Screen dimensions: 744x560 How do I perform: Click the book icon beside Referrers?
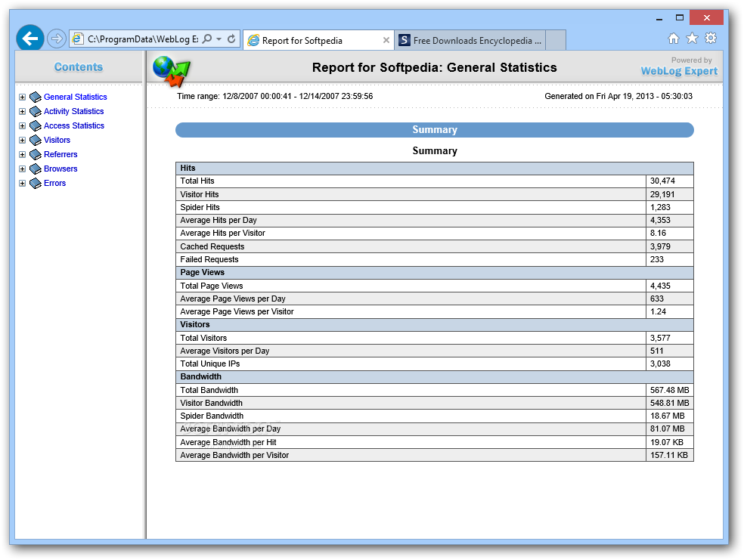point(36,155)
